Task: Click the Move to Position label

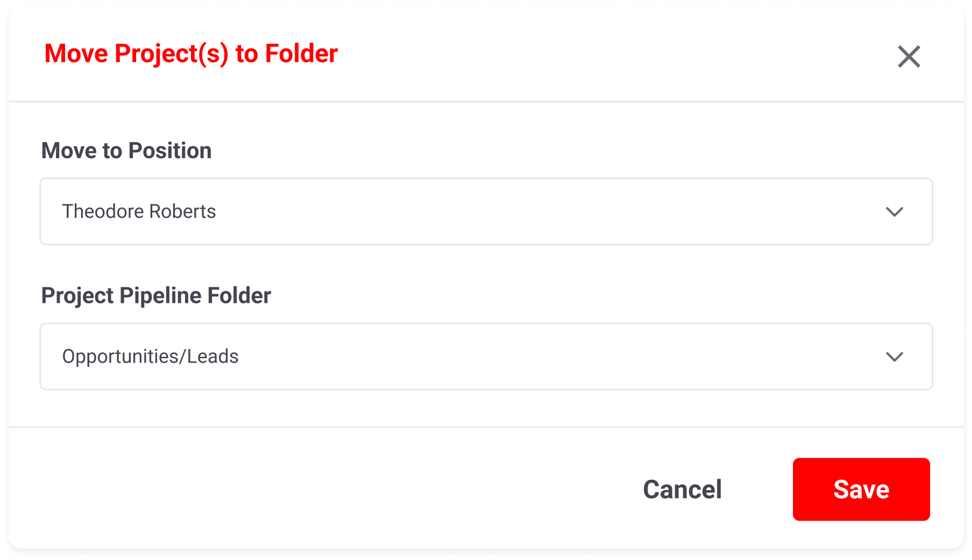Action: [126, 151]
